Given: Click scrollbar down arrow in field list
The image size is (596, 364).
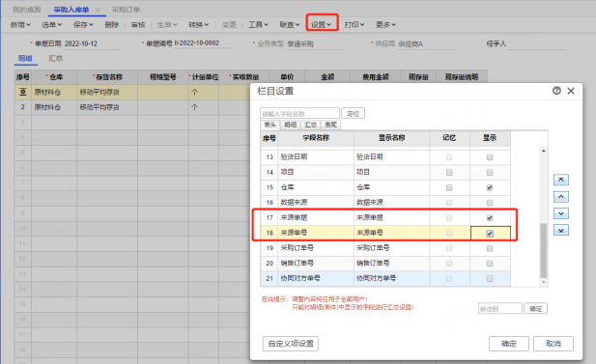Looking at the screenshot, I should pyautogui.click(x=544, y=282).
